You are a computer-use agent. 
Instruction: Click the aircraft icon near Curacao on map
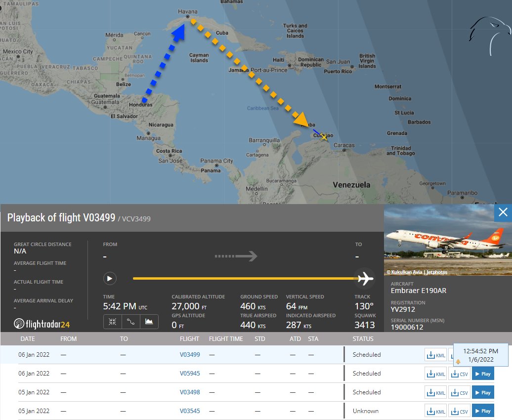(x=324, y=136)
